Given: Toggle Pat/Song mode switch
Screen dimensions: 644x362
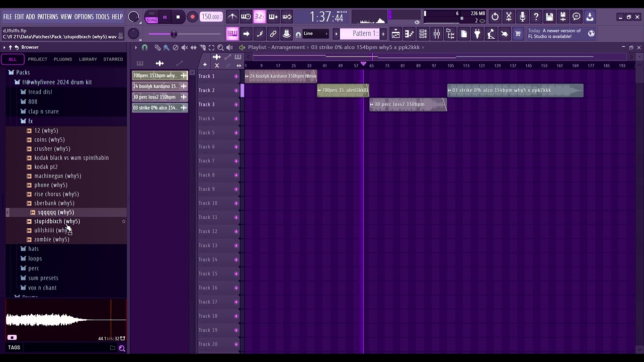Looking at the screenshot, I should [151, 17].
